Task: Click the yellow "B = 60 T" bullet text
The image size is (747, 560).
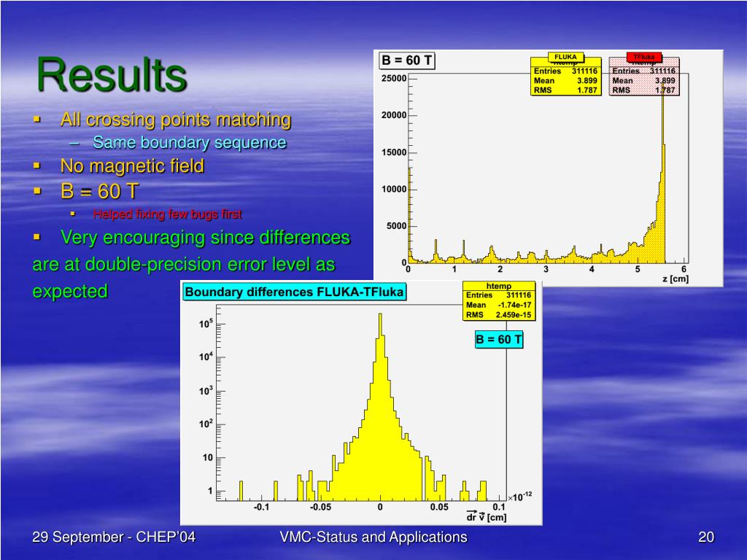Action: click(x=99, y=192)
